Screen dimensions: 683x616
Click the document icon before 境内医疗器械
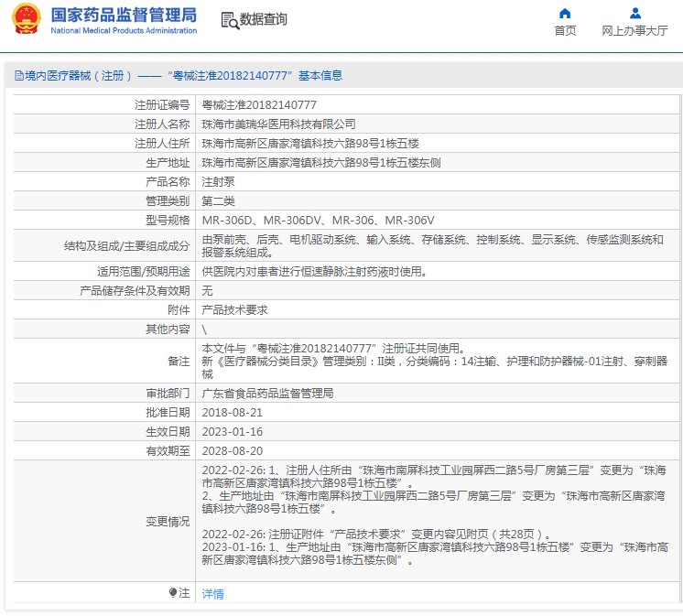(19, 76)
